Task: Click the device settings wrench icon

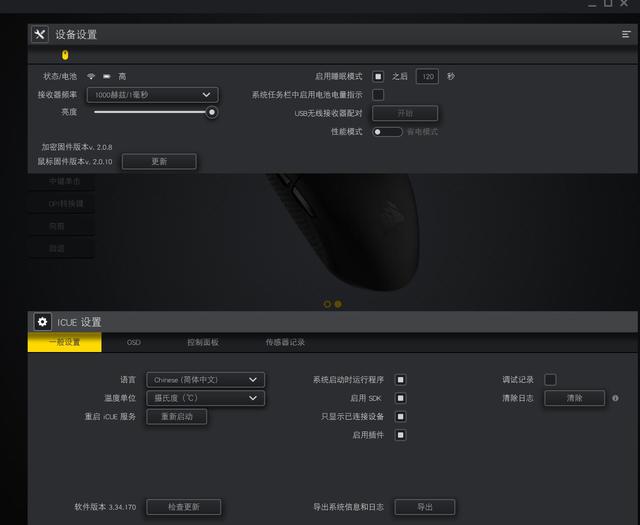Action: pyautogui.click(x=40, y=34)
